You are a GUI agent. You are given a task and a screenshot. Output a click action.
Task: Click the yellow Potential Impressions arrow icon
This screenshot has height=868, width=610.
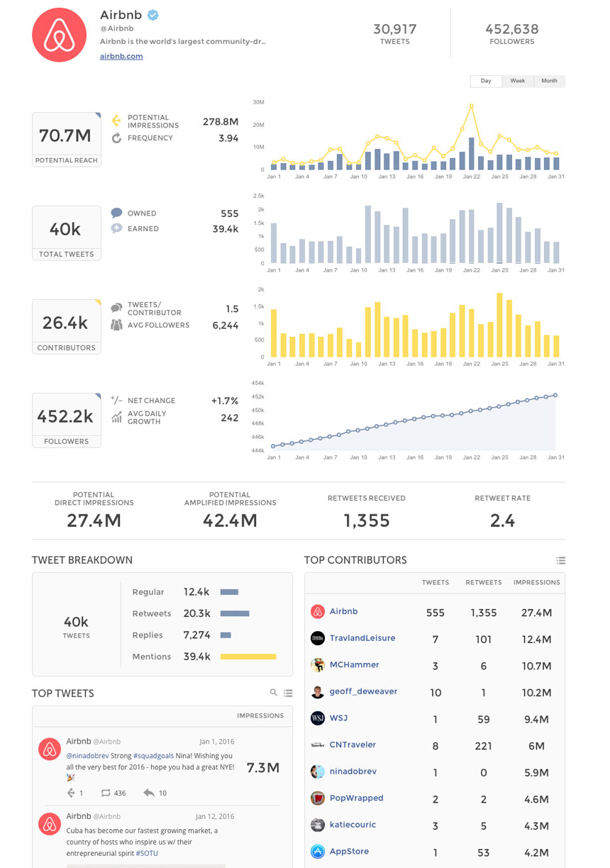(117, 121)
